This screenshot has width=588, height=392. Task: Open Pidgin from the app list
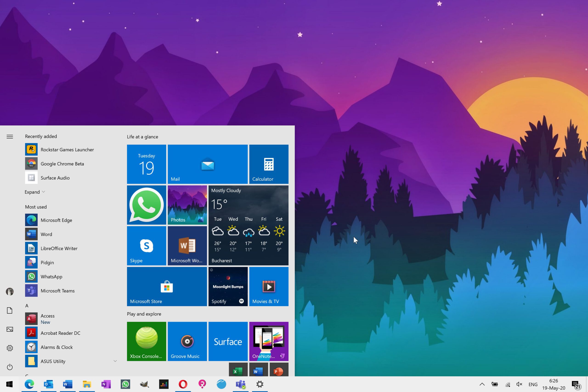71,262
